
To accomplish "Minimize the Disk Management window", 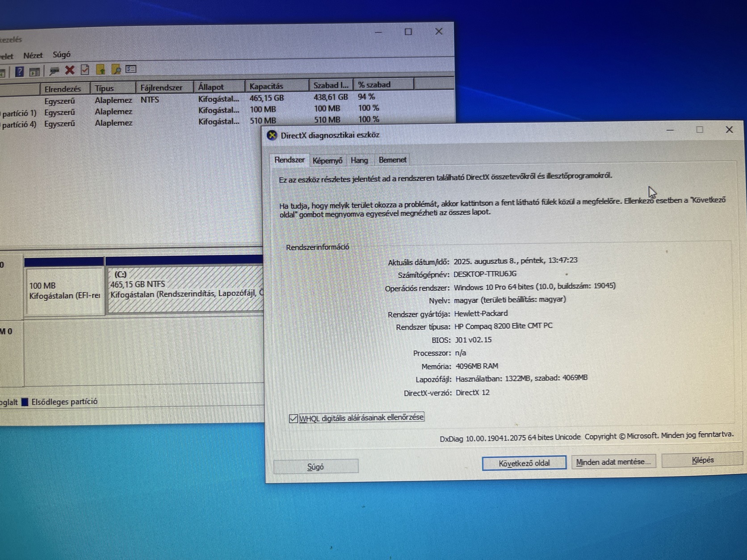I will (x=378, y=32).
